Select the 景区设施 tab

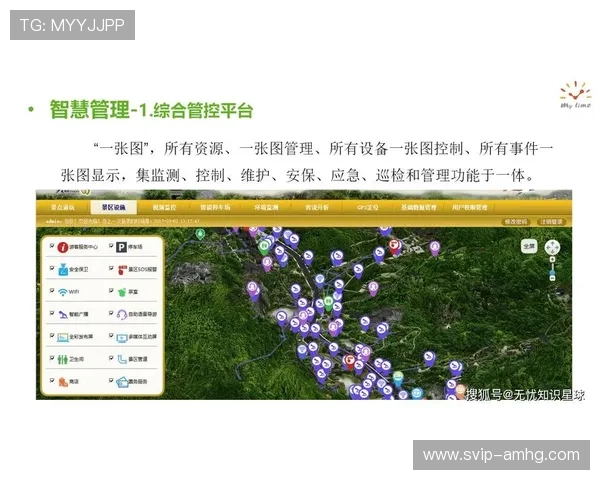click(x=114, y=207)
